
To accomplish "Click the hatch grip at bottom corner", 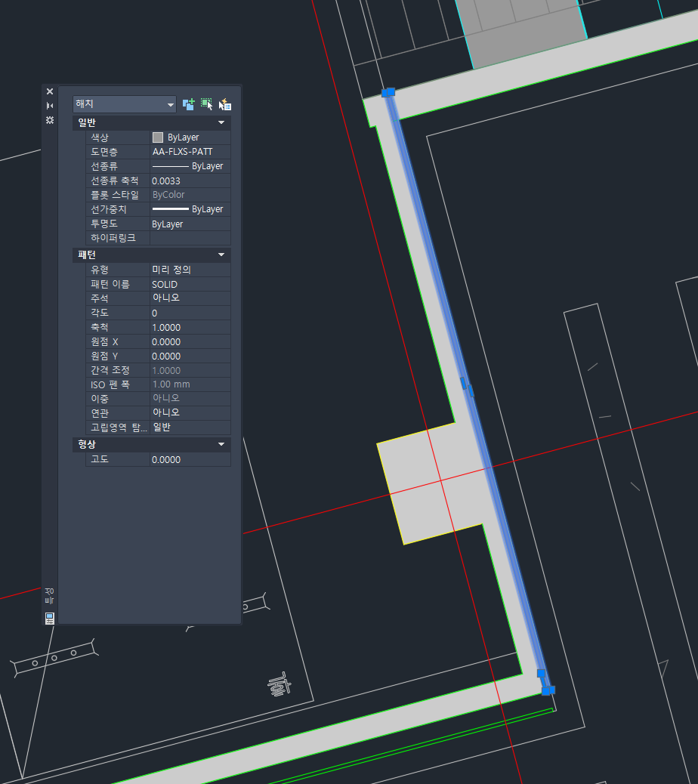I will tap(548, 690).
